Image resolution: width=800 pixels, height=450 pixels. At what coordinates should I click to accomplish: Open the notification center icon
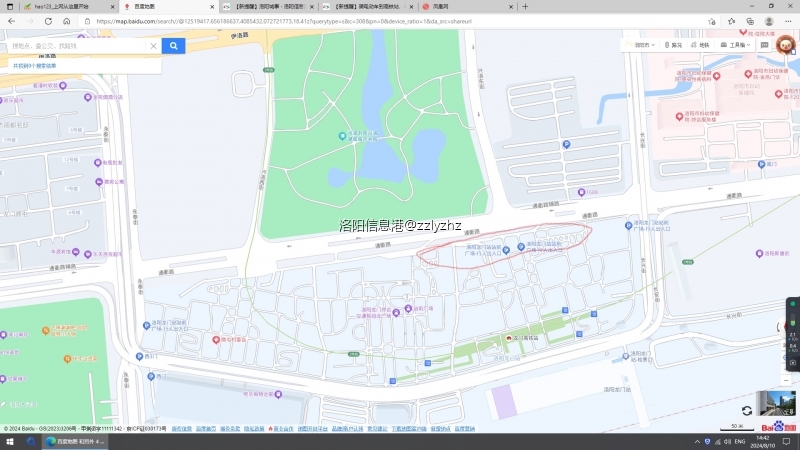(x=786, y=442)
